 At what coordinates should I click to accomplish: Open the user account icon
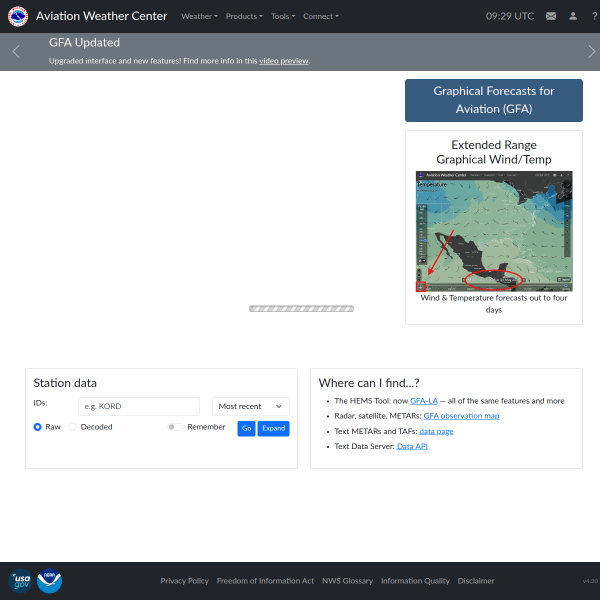(x=573, y=16)
